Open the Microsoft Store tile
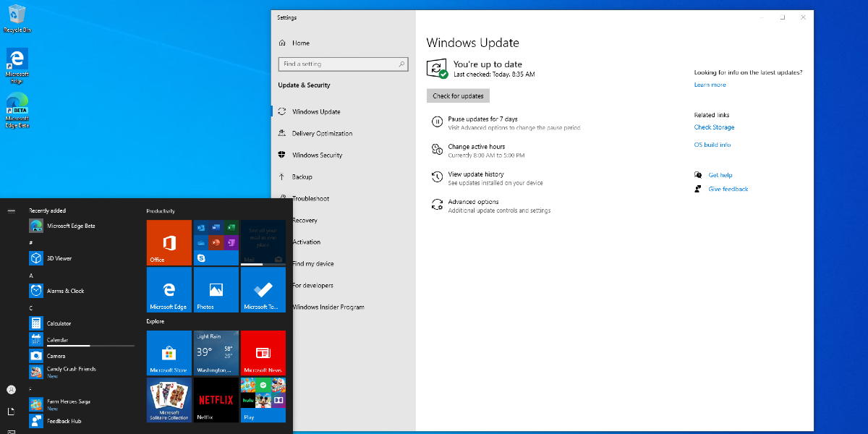 (x=169, y=353)
